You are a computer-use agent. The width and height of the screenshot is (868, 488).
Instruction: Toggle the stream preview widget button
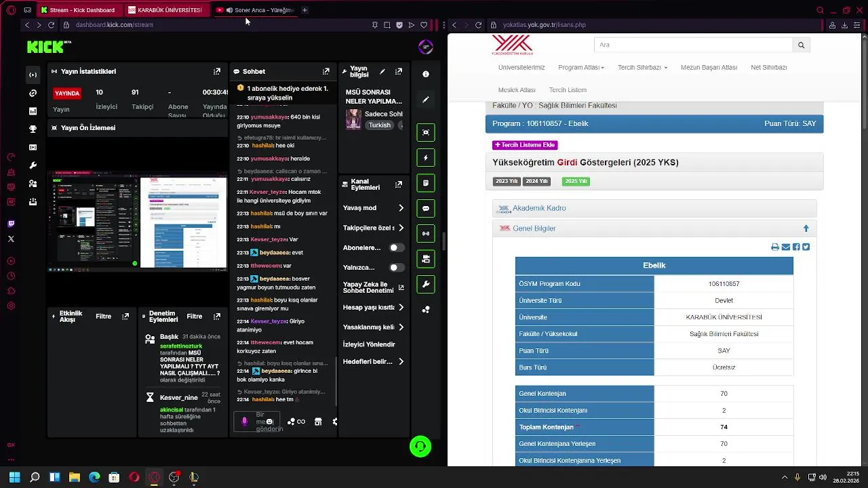click(x=426, y=132)
